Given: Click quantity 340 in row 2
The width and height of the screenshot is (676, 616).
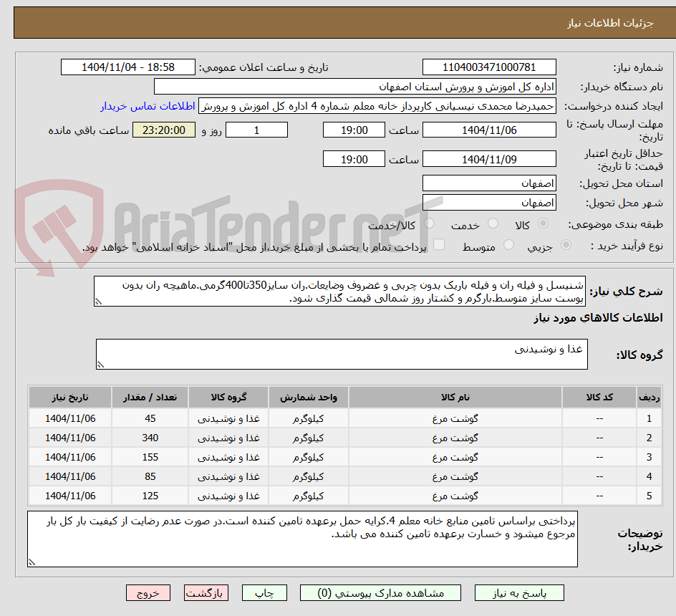Looking at the screenshot, I should pos(150,438).
